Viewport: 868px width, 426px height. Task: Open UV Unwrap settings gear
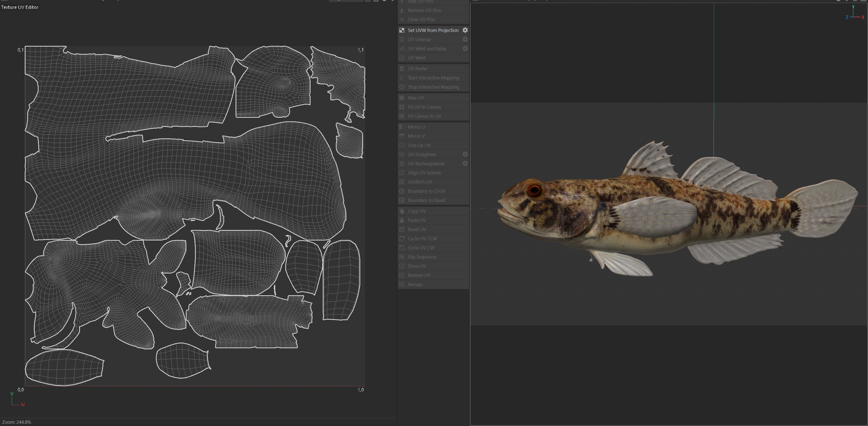pos(465,39)
